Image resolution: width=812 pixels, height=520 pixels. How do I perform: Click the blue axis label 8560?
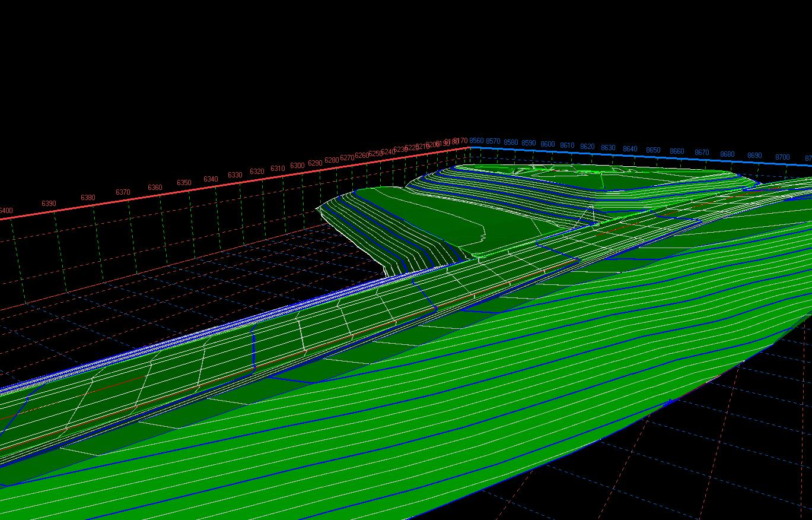pos(476,141)
